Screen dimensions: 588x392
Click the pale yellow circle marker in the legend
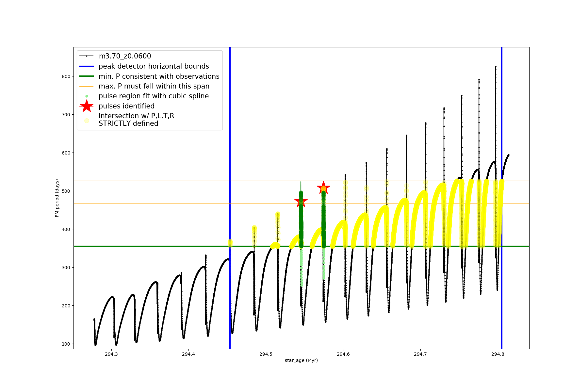point(87,121)
